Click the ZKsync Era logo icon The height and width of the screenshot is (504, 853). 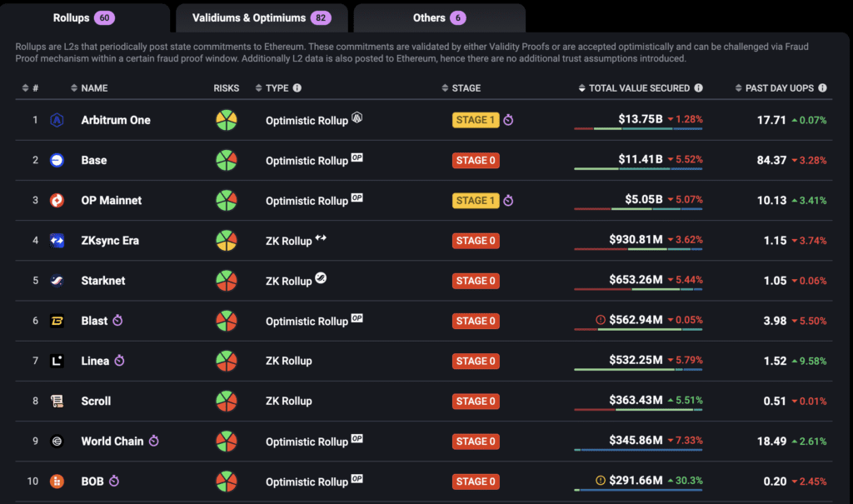57,241
